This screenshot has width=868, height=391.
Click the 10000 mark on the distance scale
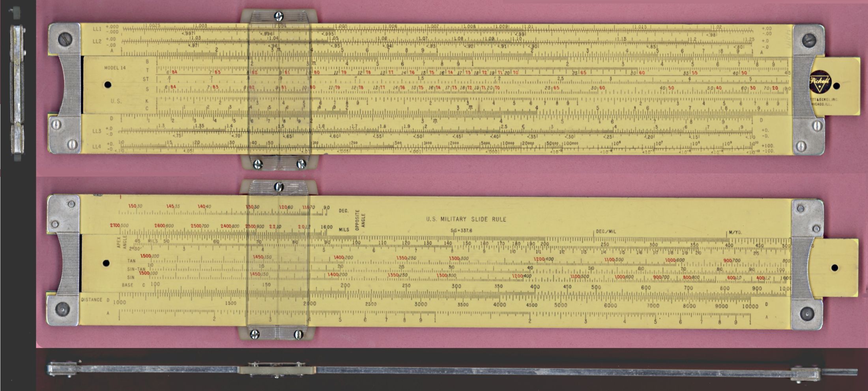[750, 306]
